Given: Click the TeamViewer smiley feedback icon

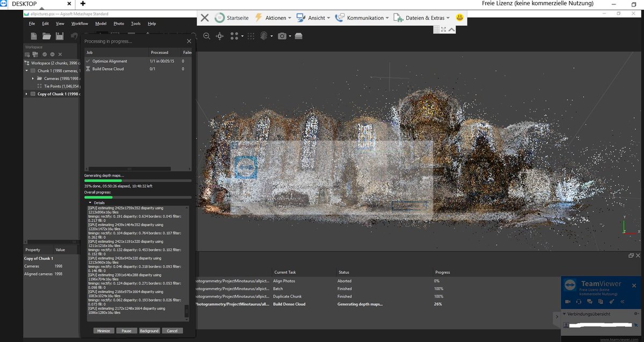Looking at the screenshot, I should click(460, 17).
